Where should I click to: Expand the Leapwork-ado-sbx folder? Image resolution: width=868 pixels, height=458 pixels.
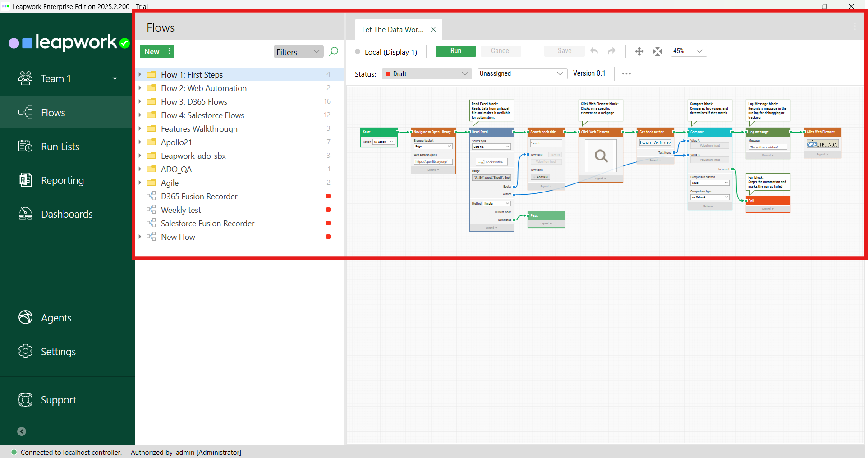140,156
